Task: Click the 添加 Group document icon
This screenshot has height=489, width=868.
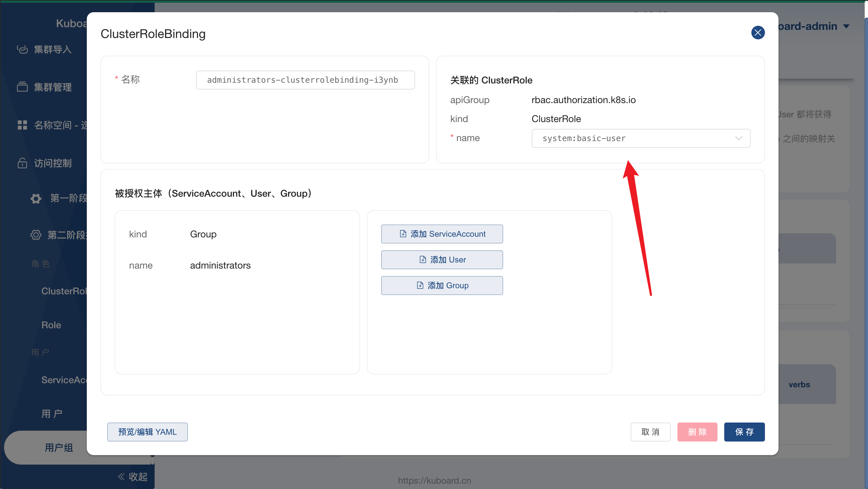Action: point(420,286)
